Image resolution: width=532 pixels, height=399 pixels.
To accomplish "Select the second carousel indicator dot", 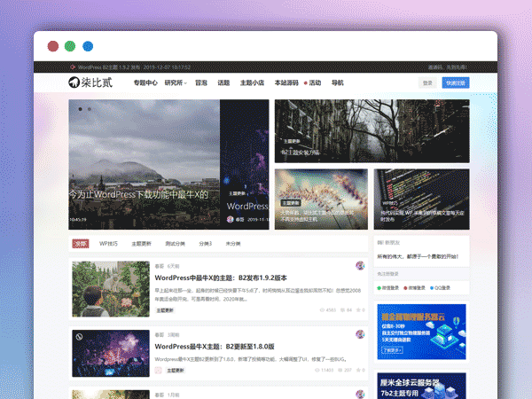I will point(90,109).
